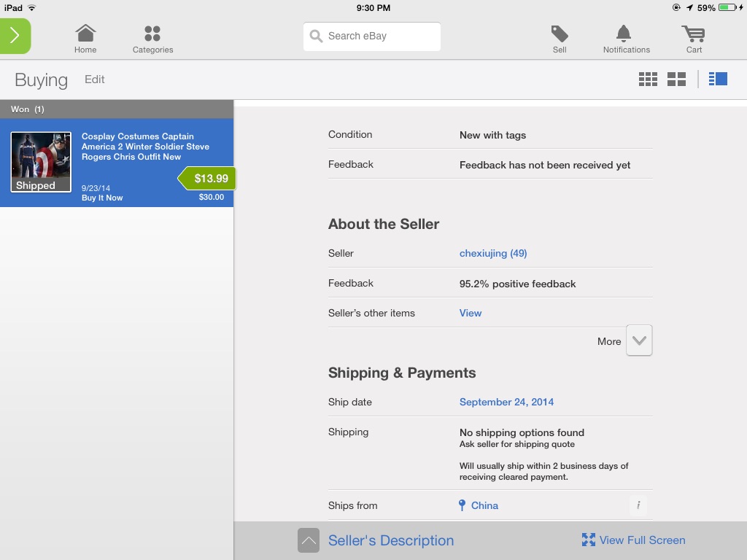Tap 'Will usually ship within 2 business days'
The width and height of the screenshot is (747, 560).
click(x=543, y=472)
